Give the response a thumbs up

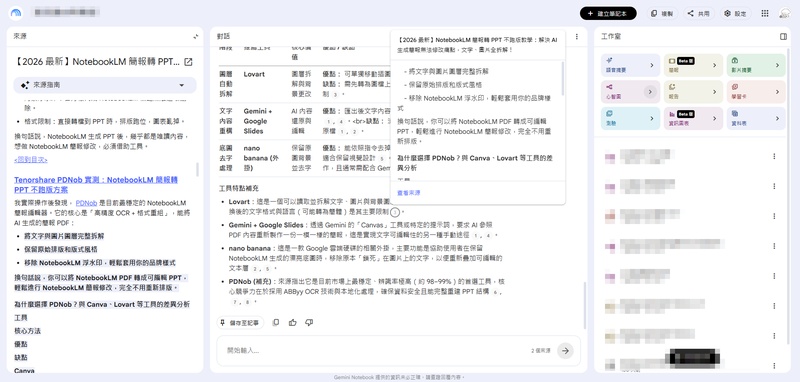pyautogui.click(x=292, y=322)
